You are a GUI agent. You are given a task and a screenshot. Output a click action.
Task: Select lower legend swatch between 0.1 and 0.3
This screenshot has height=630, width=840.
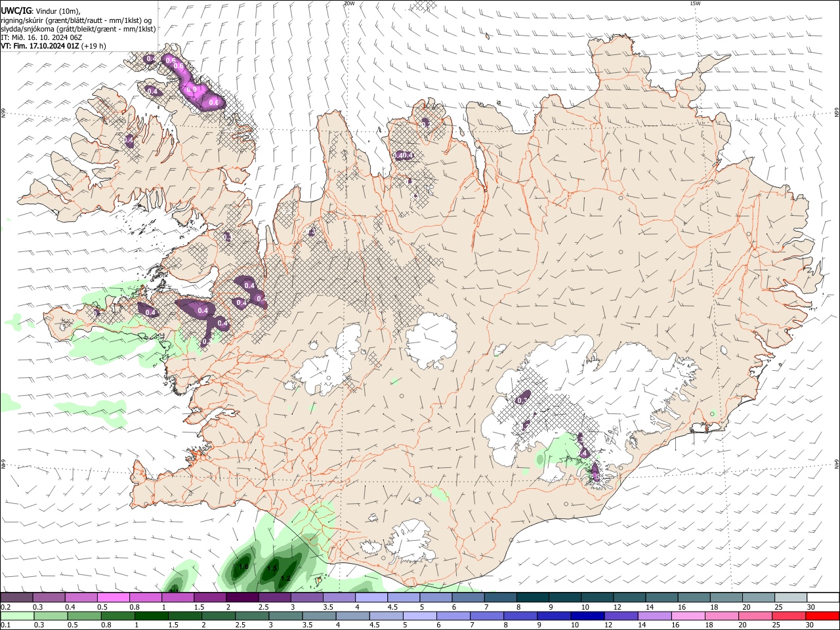17,616
